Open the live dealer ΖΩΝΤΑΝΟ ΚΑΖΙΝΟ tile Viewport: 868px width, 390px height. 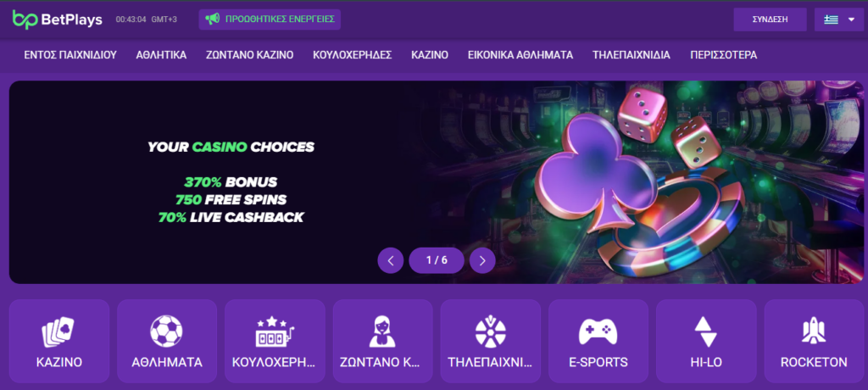[x=382, y=341]
